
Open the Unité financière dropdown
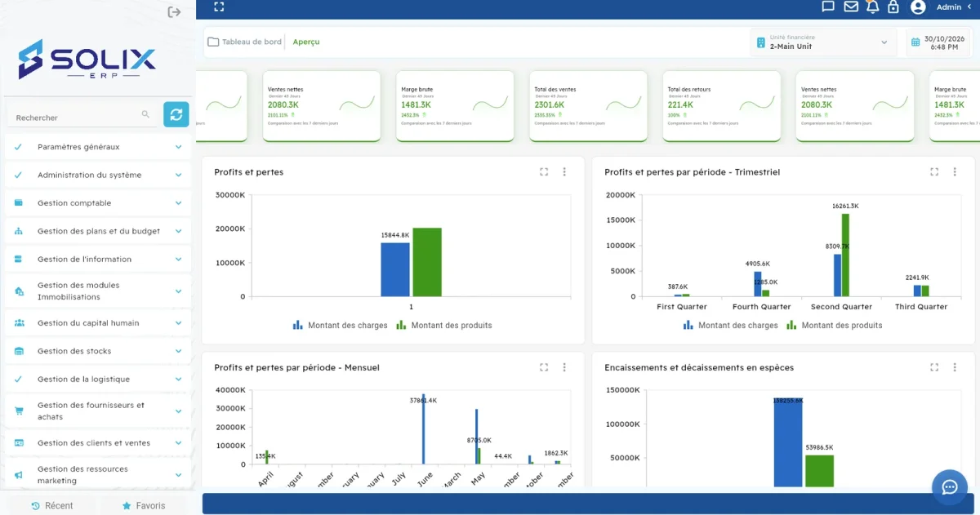(x=824, y=42)
